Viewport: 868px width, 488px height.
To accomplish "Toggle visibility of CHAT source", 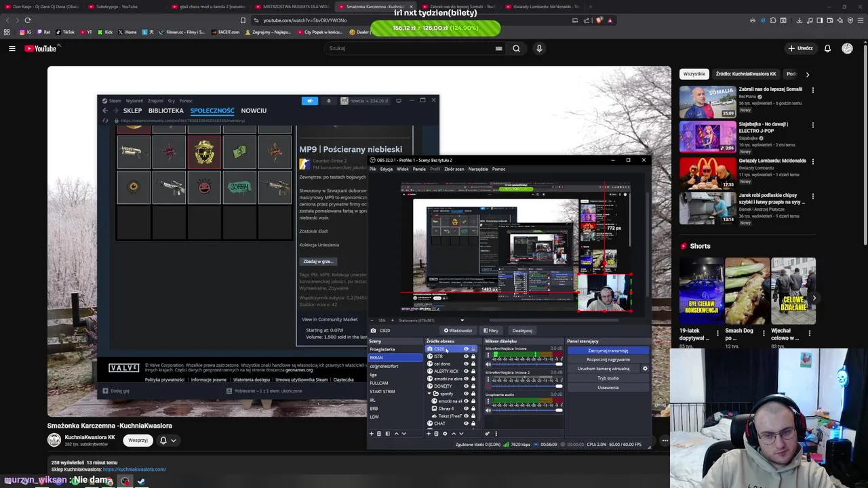I will click(x=466, y=423).
